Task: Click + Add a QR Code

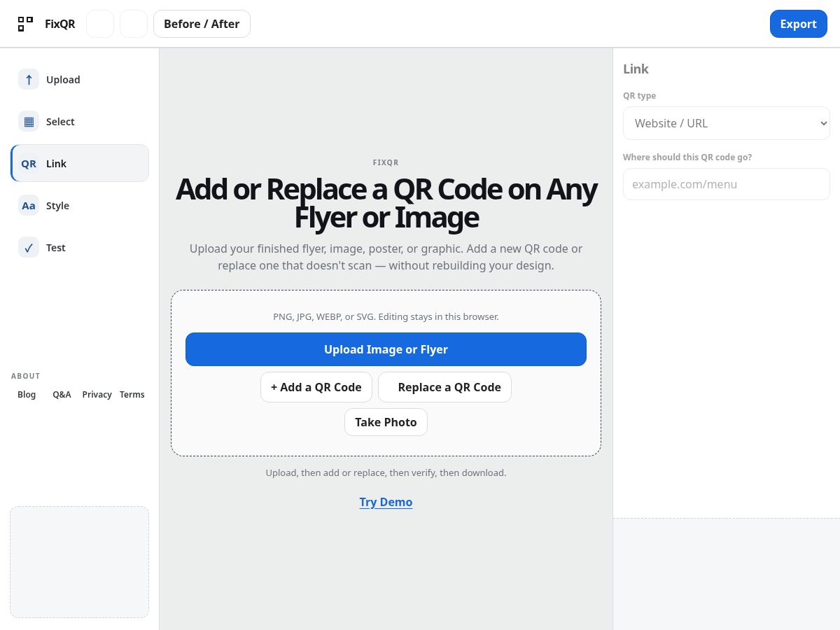Action: click(316, 387)
